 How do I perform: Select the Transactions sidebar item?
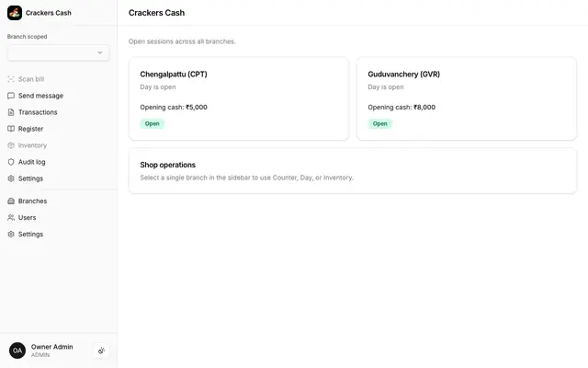(33, 112)
